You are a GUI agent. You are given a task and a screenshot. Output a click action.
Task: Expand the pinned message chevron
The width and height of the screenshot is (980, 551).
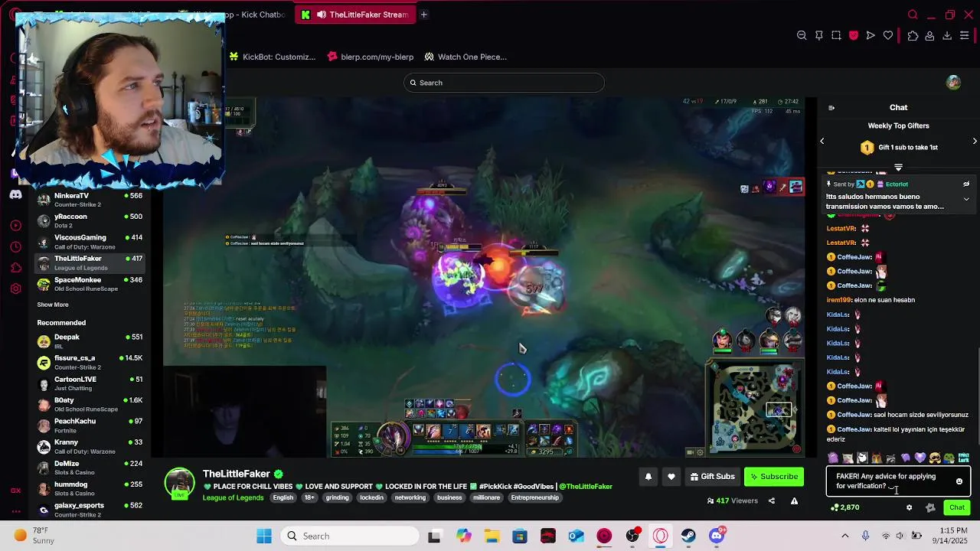[966, 198]
